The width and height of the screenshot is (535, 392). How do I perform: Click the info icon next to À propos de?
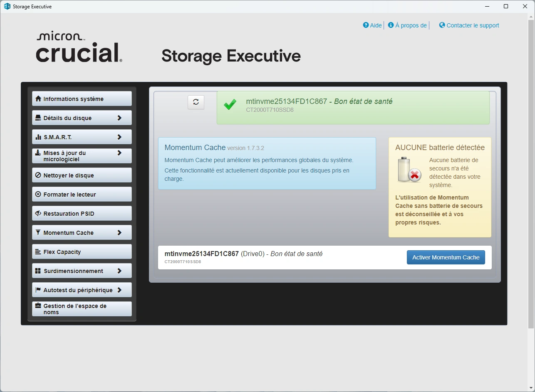point(391,25)
